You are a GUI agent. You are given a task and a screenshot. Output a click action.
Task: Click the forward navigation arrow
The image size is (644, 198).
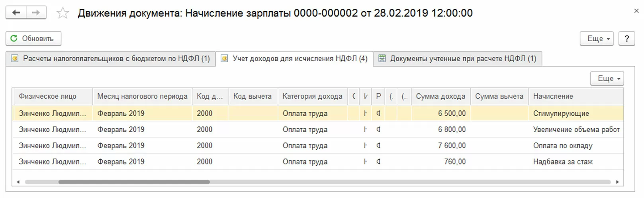click(x=36, y=13)
